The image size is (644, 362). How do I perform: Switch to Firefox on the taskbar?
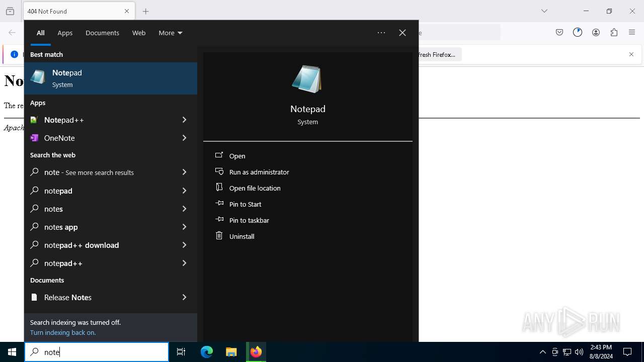point(256,352)
